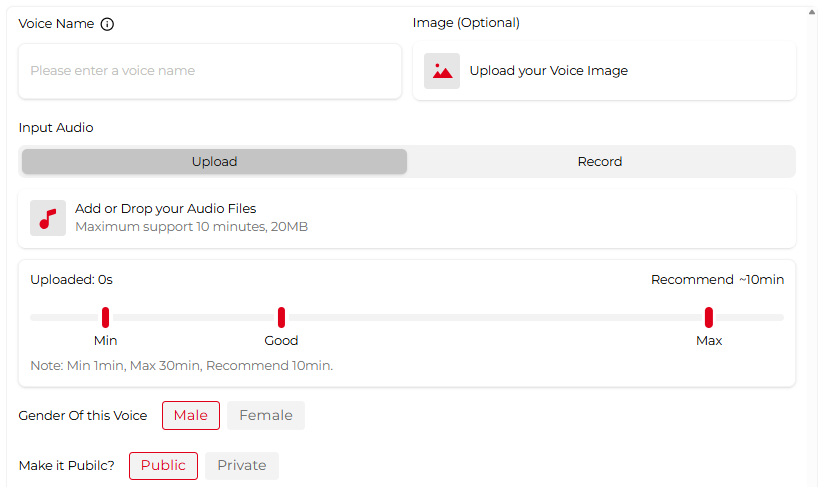This screenshot has height=487, width=818.
Task: Click Upload your Voice Image
Action: point(549,71)
